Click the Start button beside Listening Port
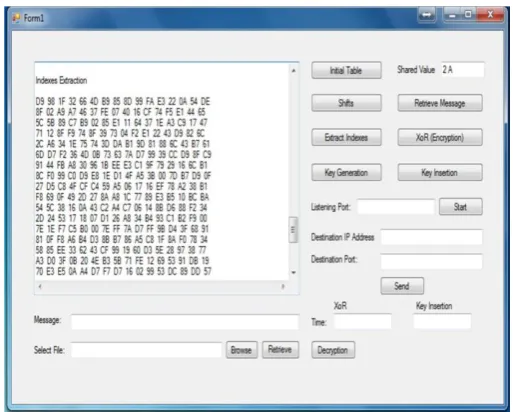The width and height of the screenshot is (513, 412). [461, 207]
